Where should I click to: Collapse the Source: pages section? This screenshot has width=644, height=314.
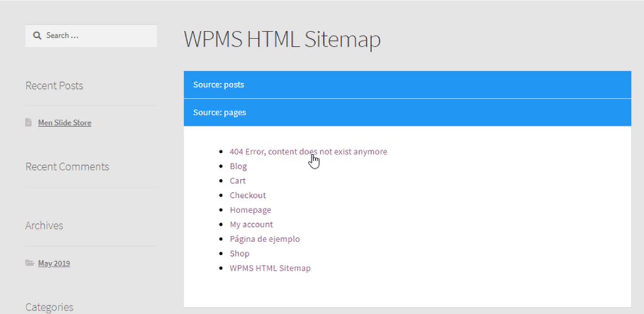[406, 112]
